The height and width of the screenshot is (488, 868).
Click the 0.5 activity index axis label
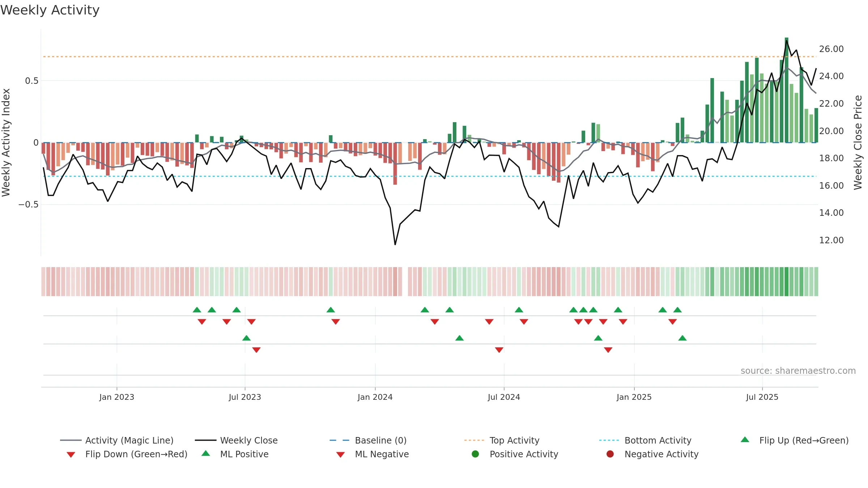(31, 81)
